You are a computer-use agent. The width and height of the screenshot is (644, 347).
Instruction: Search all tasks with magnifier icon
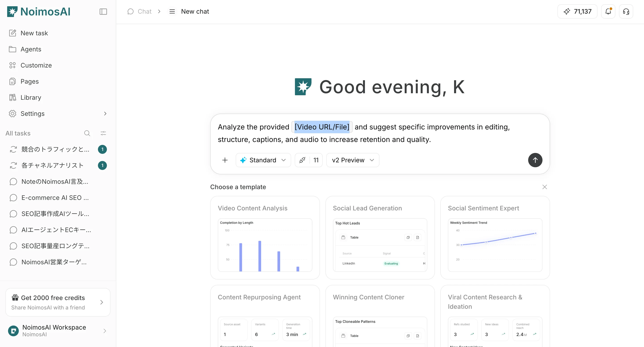[x=87, y=133]
